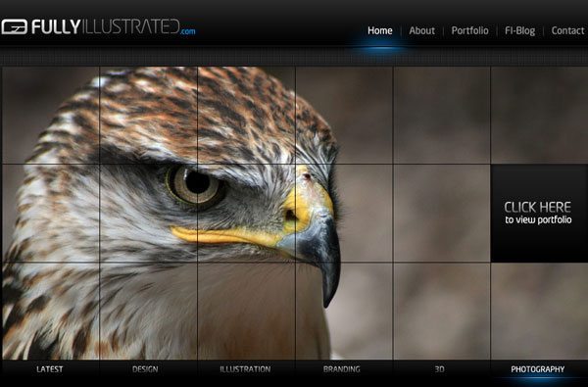Open the Contact page
Viewport: 588px width, 387px height.
pyautogui.click(x=567, y=30)
